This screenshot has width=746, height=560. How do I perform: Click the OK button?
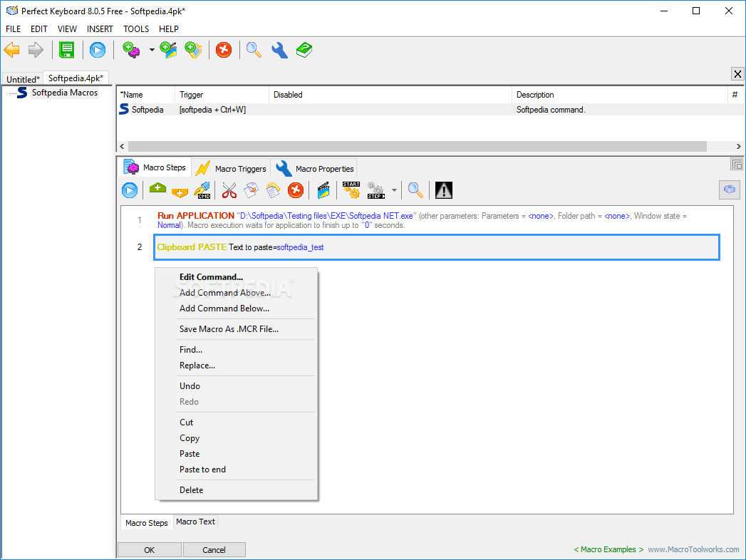point(150,550)
